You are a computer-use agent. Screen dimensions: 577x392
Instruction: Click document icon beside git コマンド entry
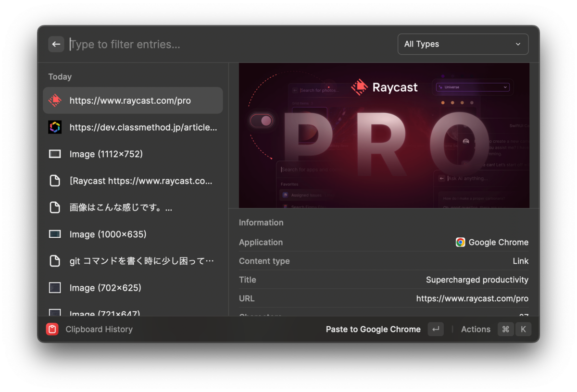coord(55,261)
